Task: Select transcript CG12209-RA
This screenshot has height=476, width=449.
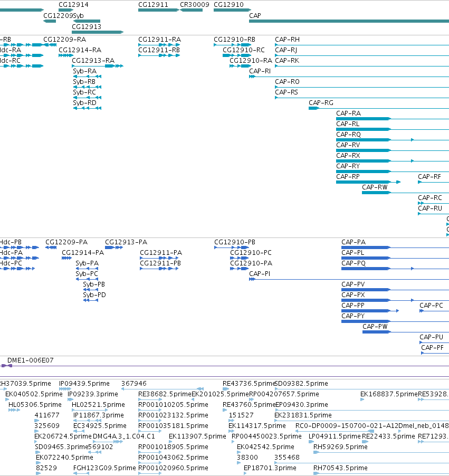Action: 65,40
